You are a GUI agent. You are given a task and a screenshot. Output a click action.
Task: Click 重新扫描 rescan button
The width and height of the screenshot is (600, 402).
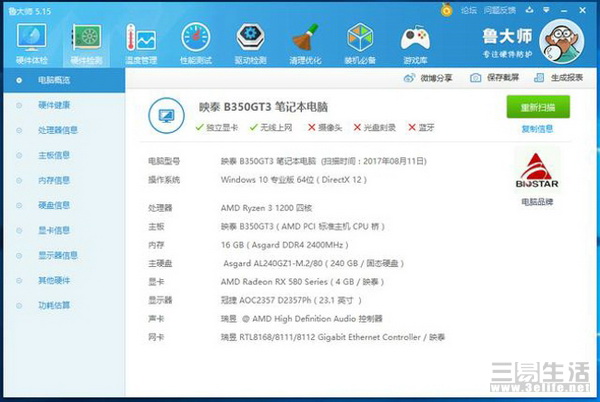point(538,107)
